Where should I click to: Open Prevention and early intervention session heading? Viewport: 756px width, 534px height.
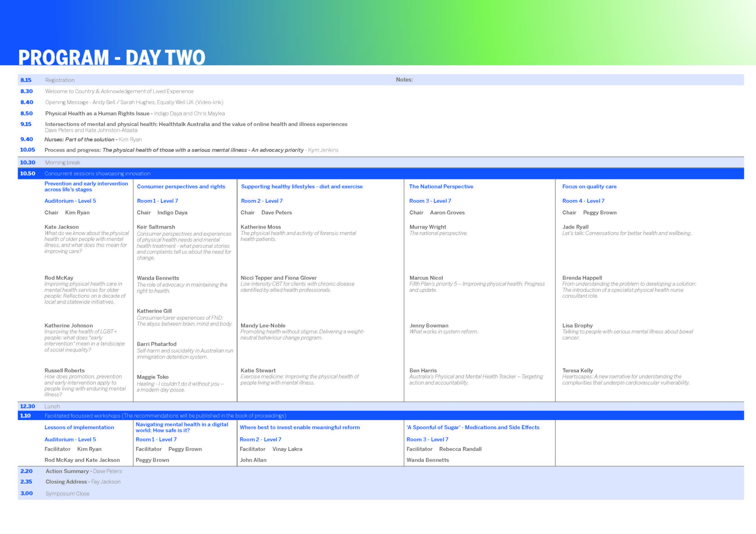pyautogui.click(x=86, y=186)
